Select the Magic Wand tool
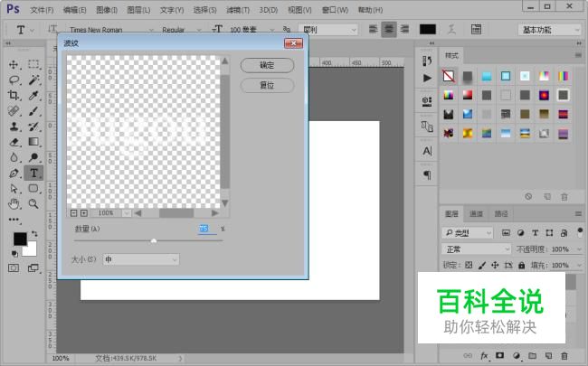 coord(33,80)
